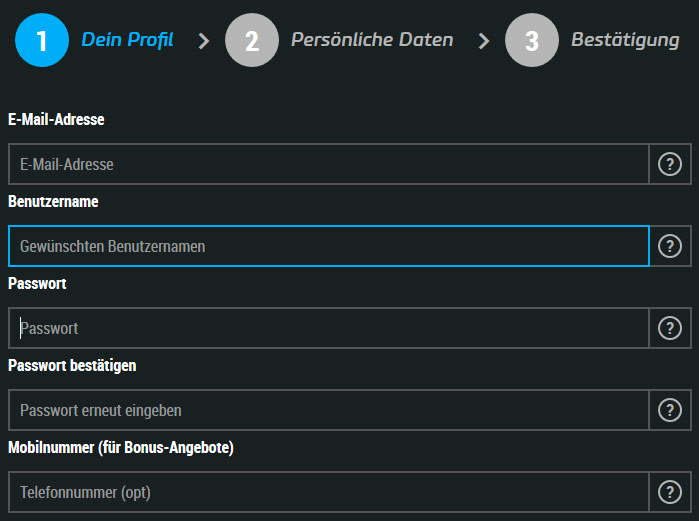Image resolution: width=699 pixels, height=521 pixels.
Task: Focus the E-Mail-Adresse input field
Action: tap(329, 164)
